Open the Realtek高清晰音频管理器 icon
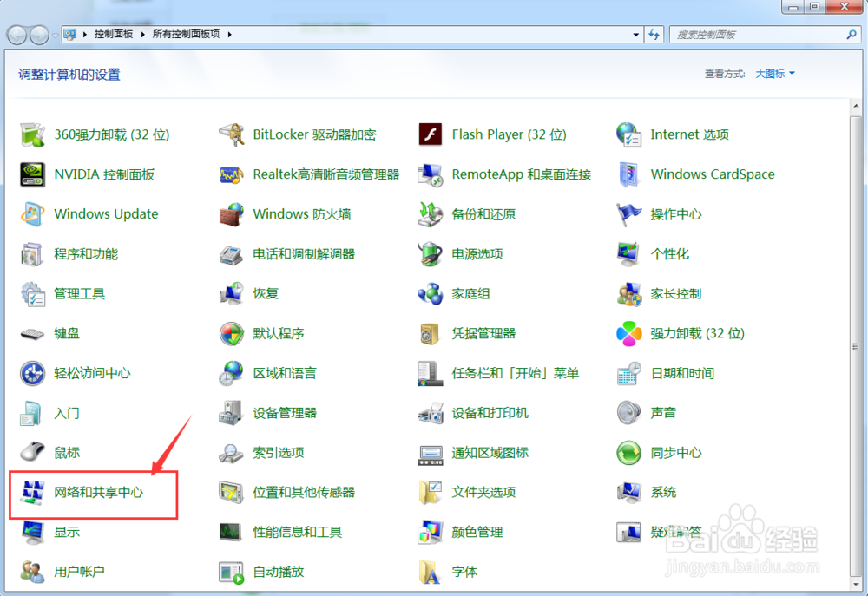 (x=232, y=174)
